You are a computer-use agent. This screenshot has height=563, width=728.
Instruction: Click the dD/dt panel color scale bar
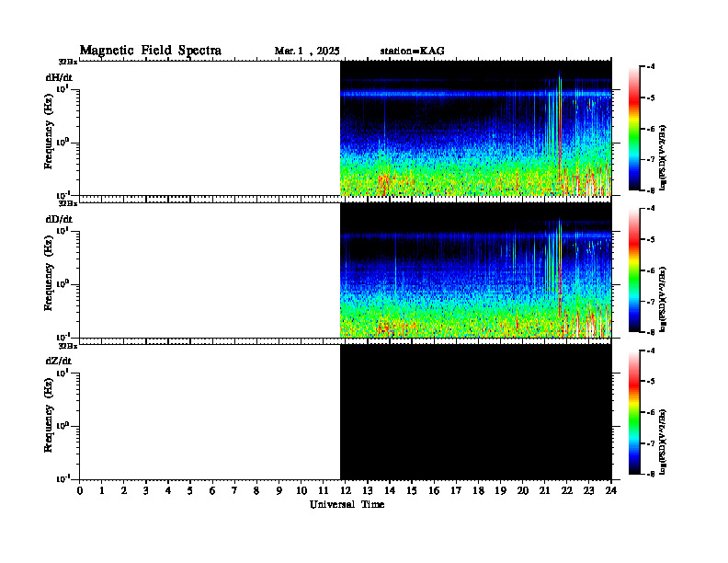tap(634, 270)
